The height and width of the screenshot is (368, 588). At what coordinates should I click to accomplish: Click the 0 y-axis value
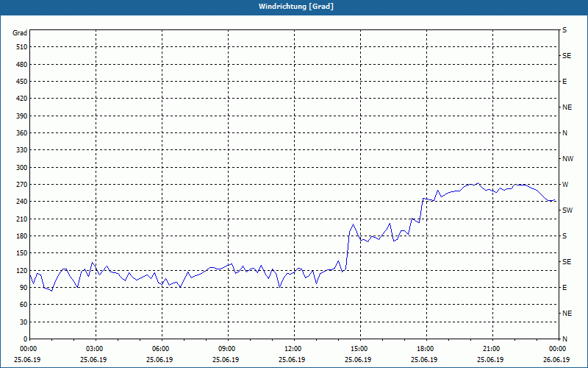tap(25, 339)
